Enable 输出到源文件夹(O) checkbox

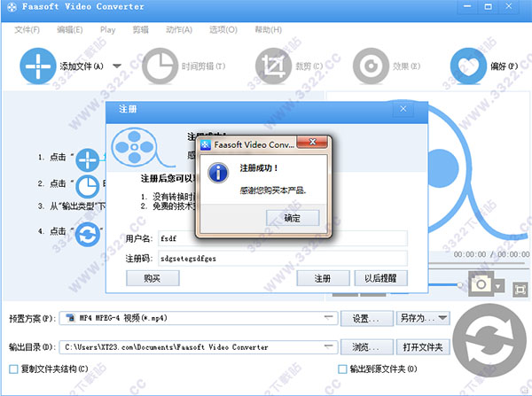point(342,369)
